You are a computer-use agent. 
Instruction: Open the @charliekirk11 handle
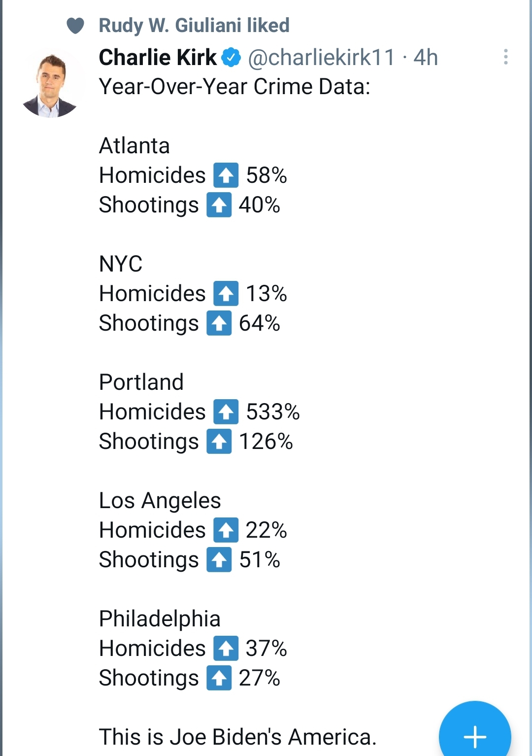(x=321, y=58)
